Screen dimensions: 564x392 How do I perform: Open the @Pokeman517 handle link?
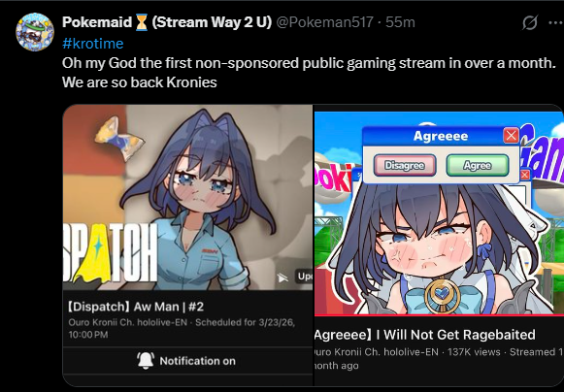tap(324, 22)
